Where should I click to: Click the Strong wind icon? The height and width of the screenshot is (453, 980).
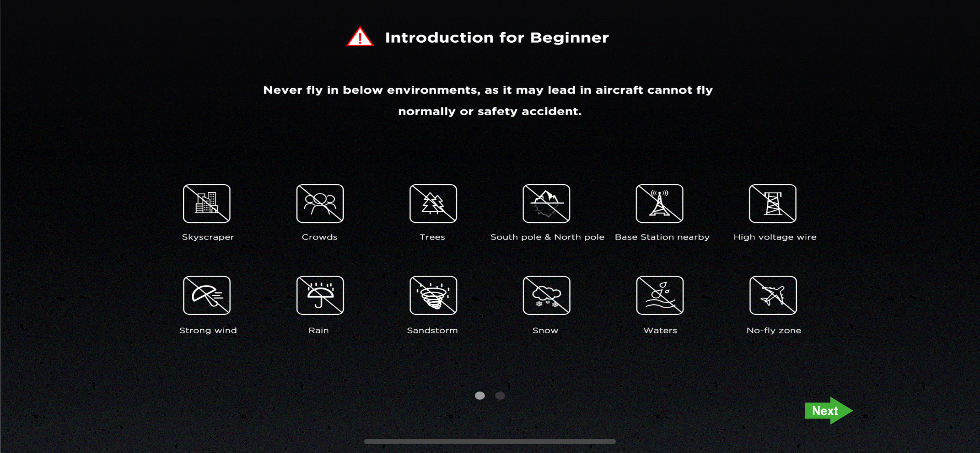(207, 295)
